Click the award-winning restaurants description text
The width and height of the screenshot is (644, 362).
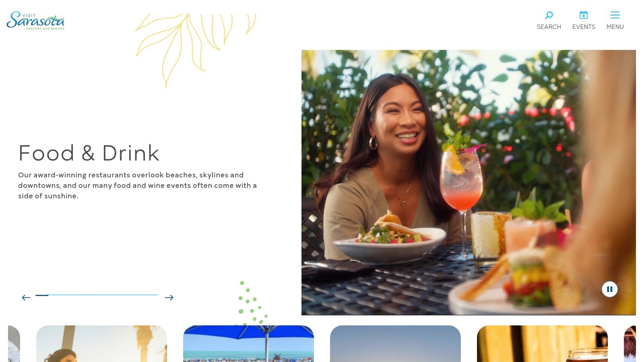pos(137,185)
